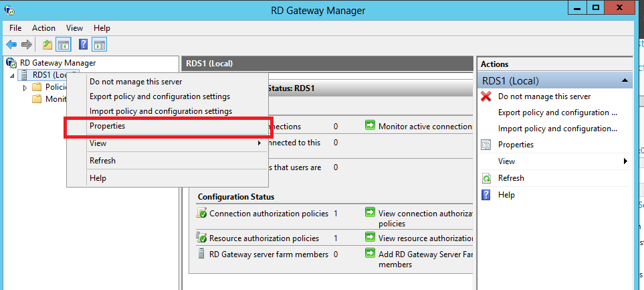Click the Monitoring folder icon
The width and height of the screenshot is (644, 290).
point(37,98)
